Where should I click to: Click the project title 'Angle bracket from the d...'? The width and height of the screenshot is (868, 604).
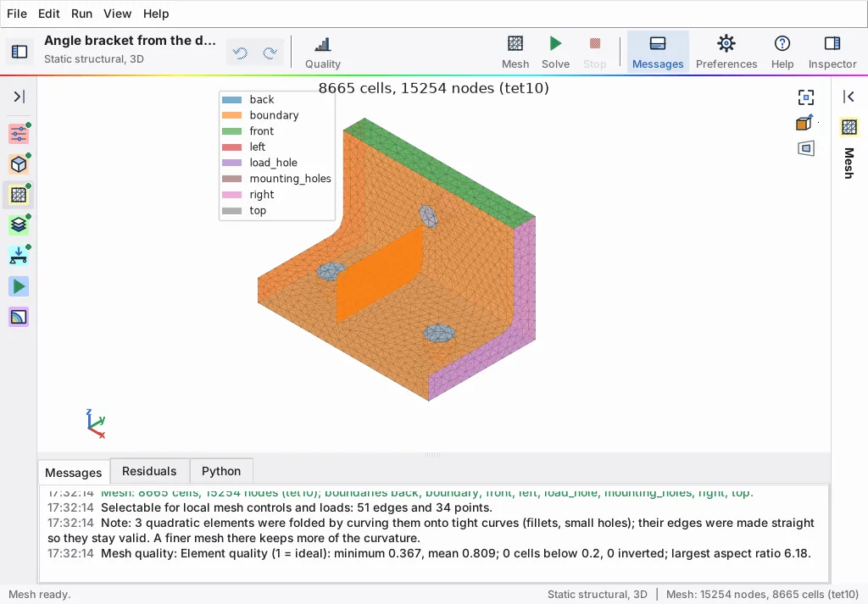(x=130, y=41)
